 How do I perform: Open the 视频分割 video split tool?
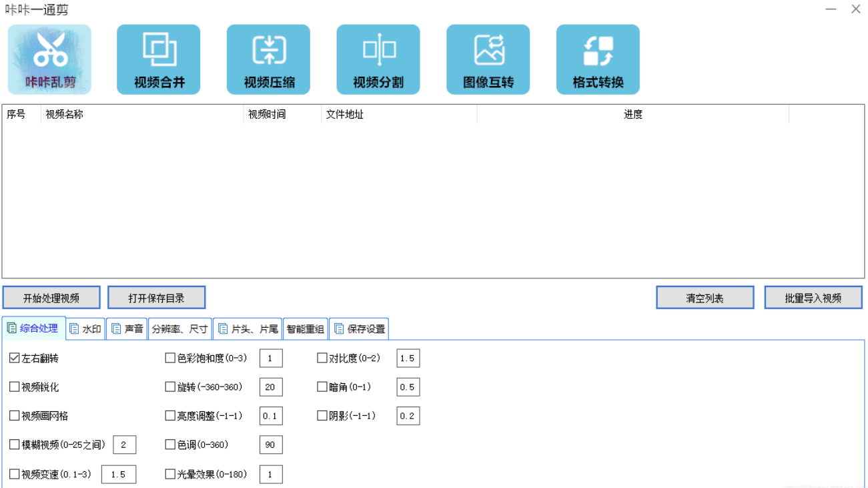click(378, 59)
